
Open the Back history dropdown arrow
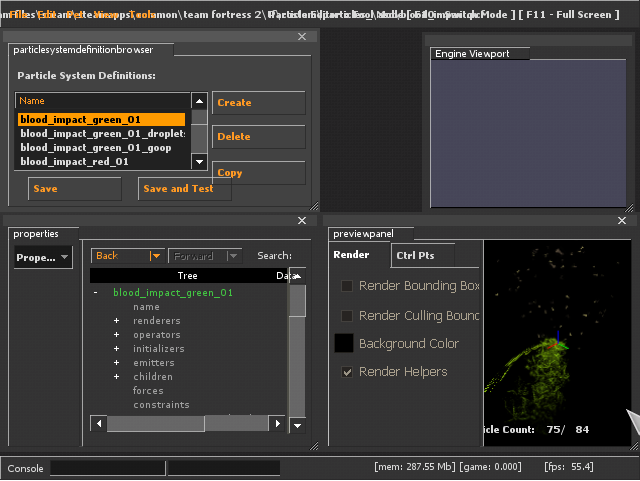[155, 256]
